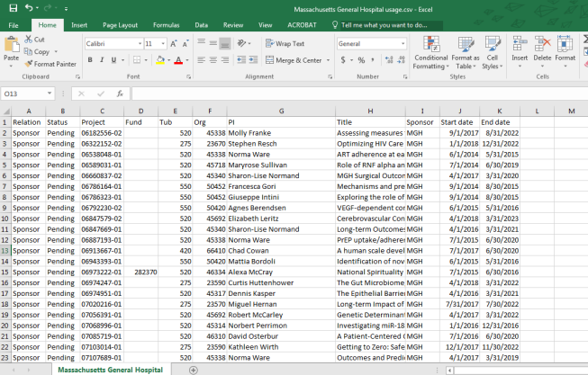Decrease the font size

pos(185,44)
